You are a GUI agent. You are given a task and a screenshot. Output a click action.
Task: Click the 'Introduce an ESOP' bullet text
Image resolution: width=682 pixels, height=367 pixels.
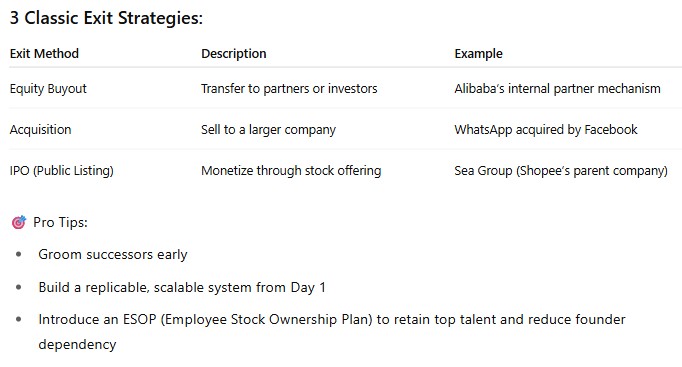click(x=332, y=320)
